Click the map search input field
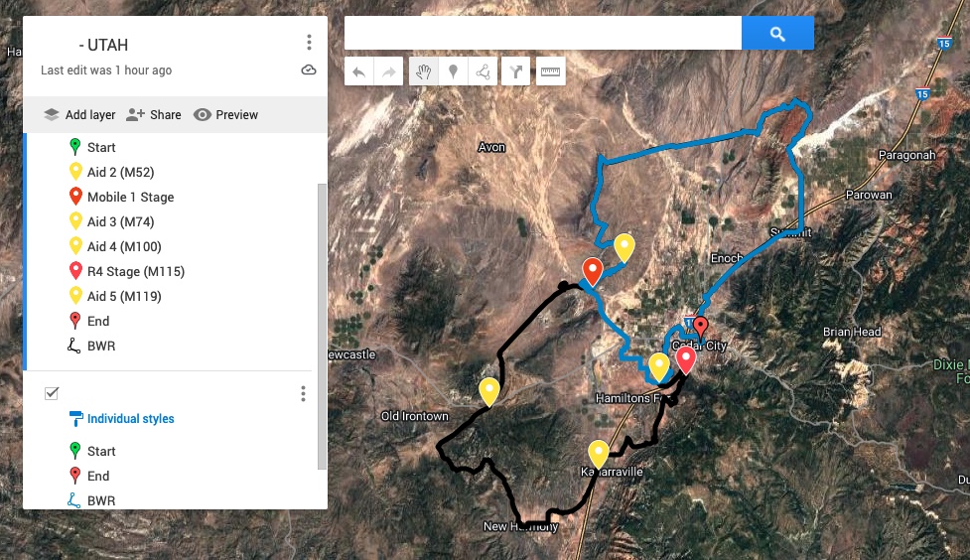The width and height of the screenshot is (970, 560). (x=542, y=33)
